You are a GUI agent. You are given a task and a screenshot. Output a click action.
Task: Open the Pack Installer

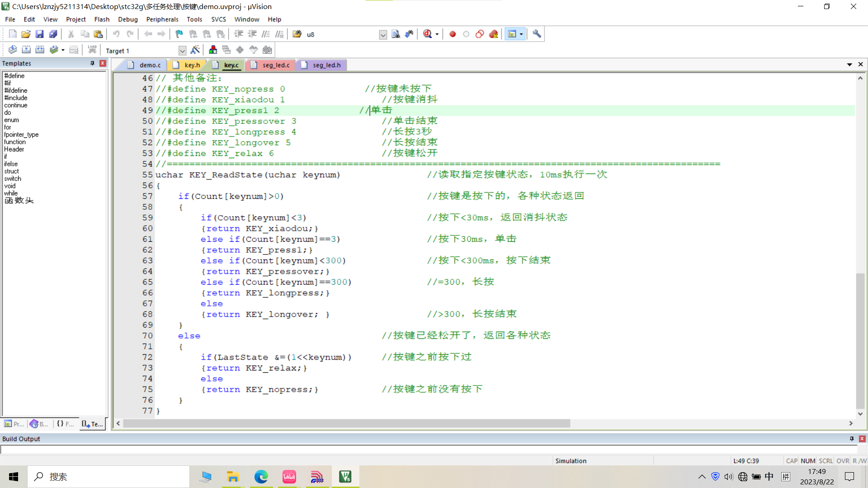267,50
